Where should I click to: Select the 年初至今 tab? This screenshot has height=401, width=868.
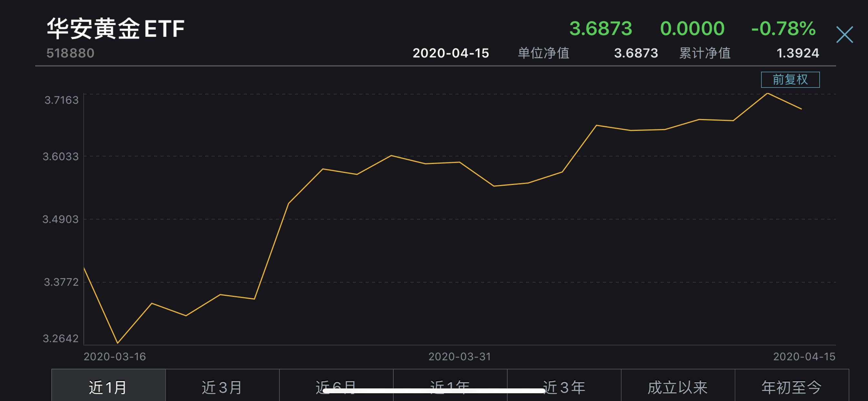click(792, 386)
